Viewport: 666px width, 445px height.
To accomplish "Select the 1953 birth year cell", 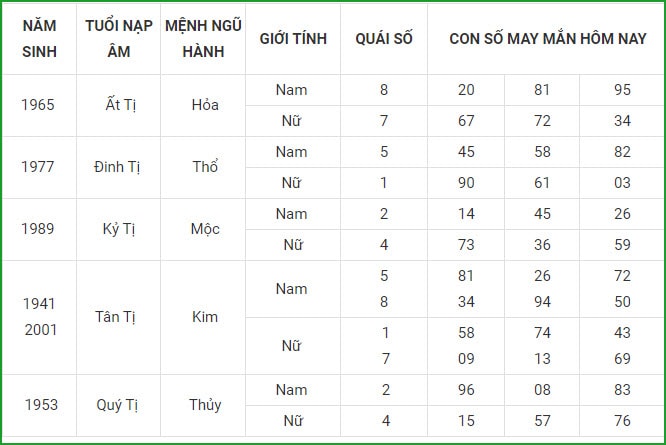I will 41,405.
